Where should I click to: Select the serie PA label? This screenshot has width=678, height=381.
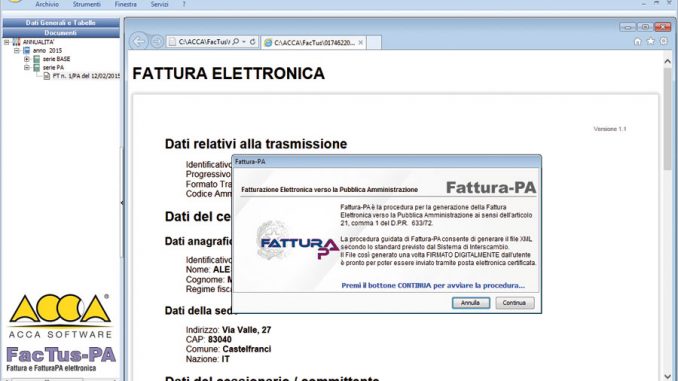click(x=53, y=67)
